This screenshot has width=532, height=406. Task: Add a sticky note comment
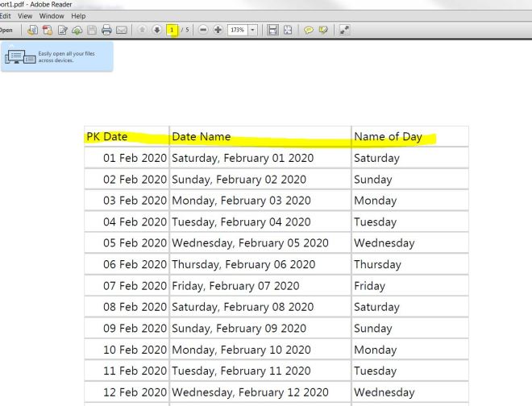(308, 30)
